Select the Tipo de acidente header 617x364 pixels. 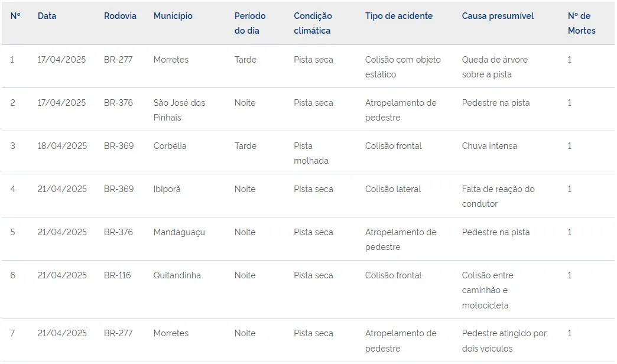tap(398, 16)
